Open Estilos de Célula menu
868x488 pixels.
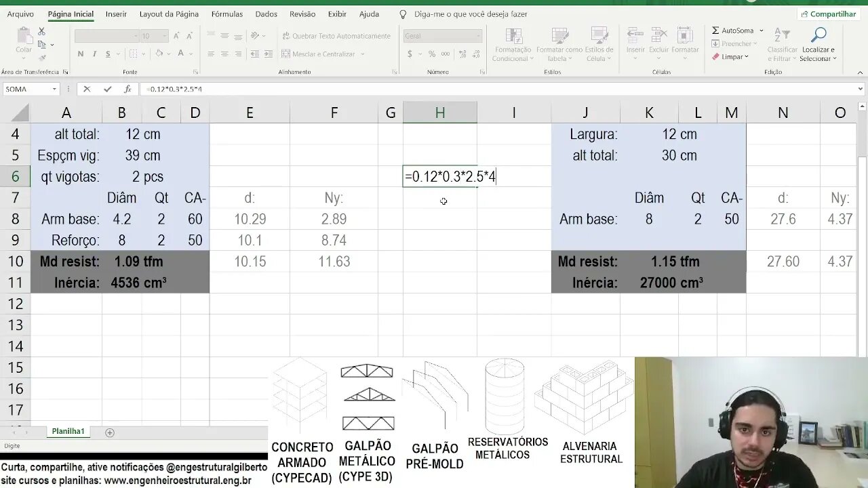(599, 45)
